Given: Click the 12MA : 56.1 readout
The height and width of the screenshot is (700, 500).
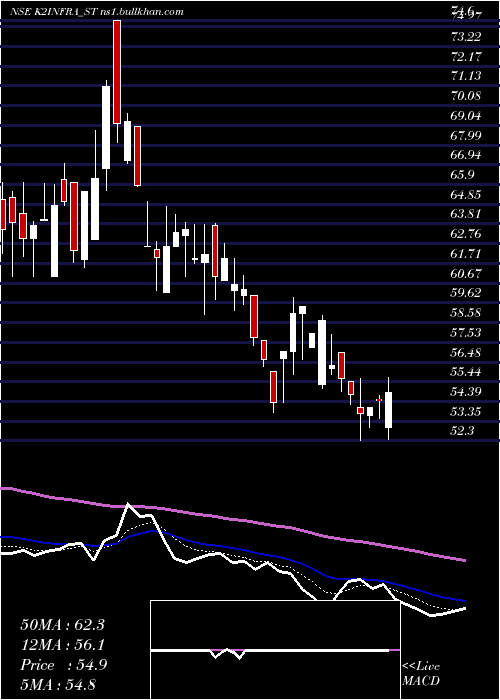Looking at the screenshot, I should [62, 645].
